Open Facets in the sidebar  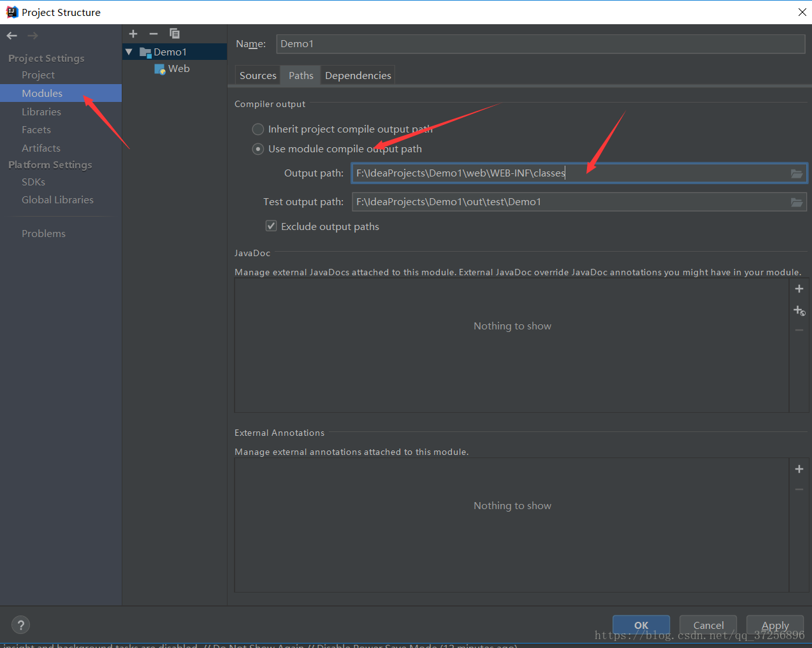(36, 130)
